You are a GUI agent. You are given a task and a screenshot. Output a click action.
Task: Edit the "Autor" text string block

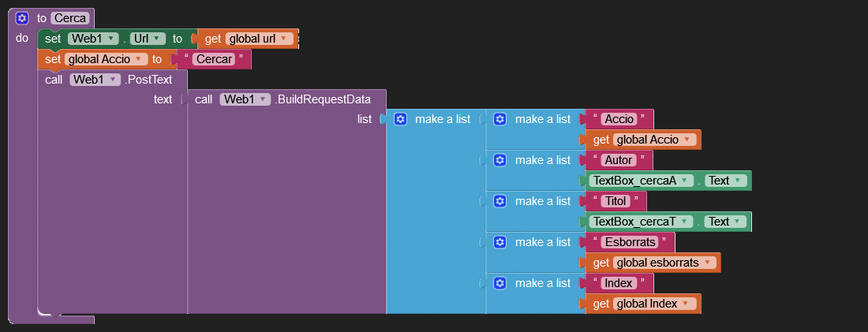(617, 160)
